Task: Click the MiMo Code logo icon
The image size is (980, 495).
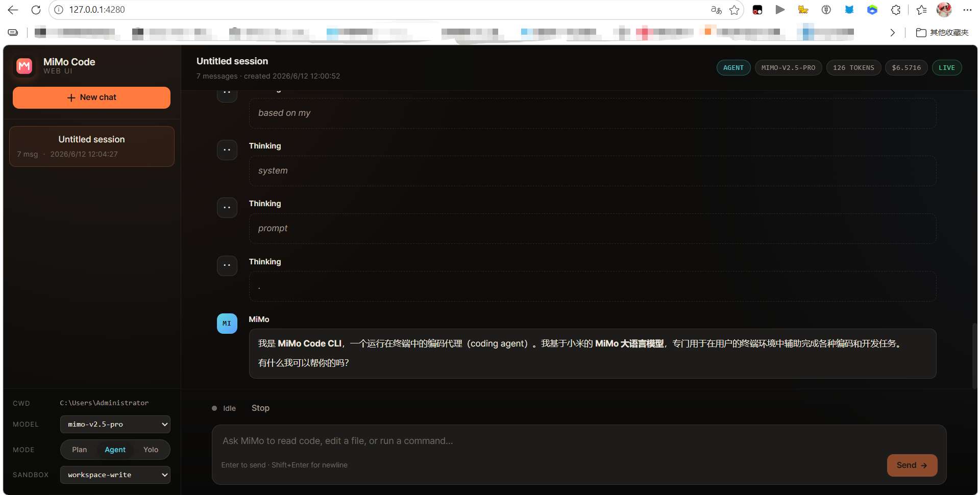Action: 24,66
